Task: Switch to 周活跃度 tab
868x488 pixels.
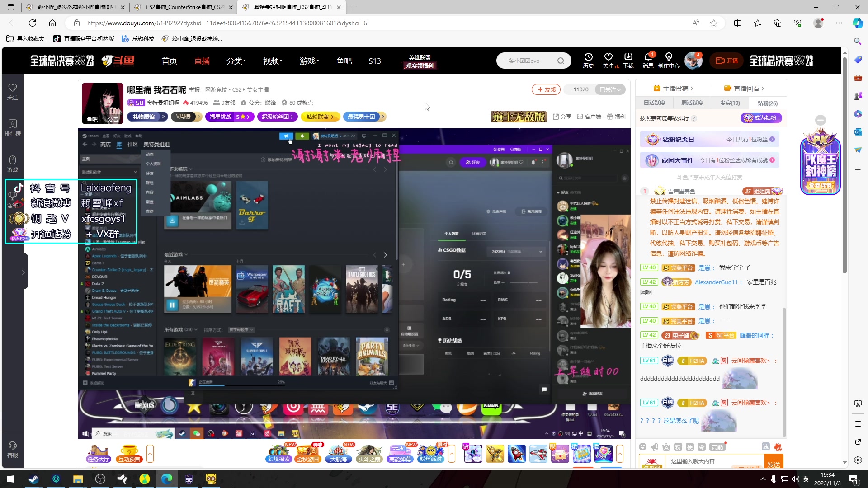Action: 692,103
